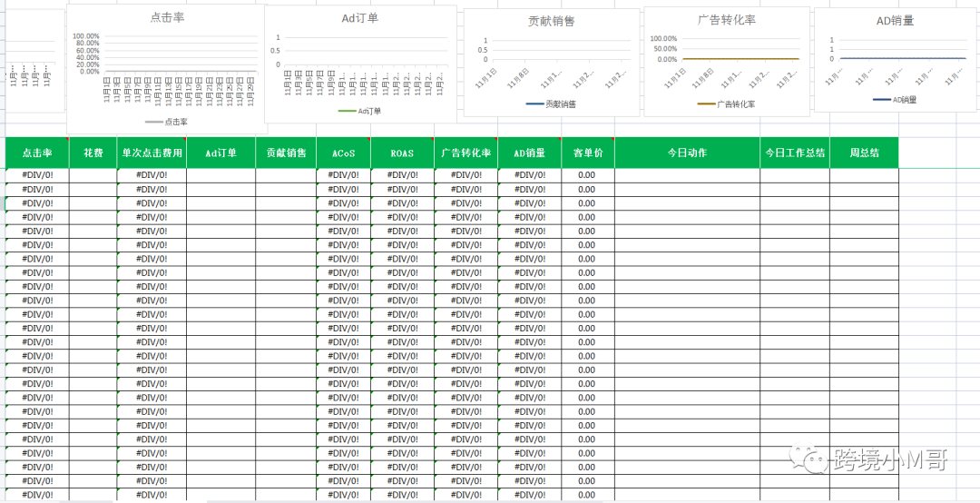Click the 单次点击费用 header cell
The width and height of the screenshot is (980, 503).
152,153
